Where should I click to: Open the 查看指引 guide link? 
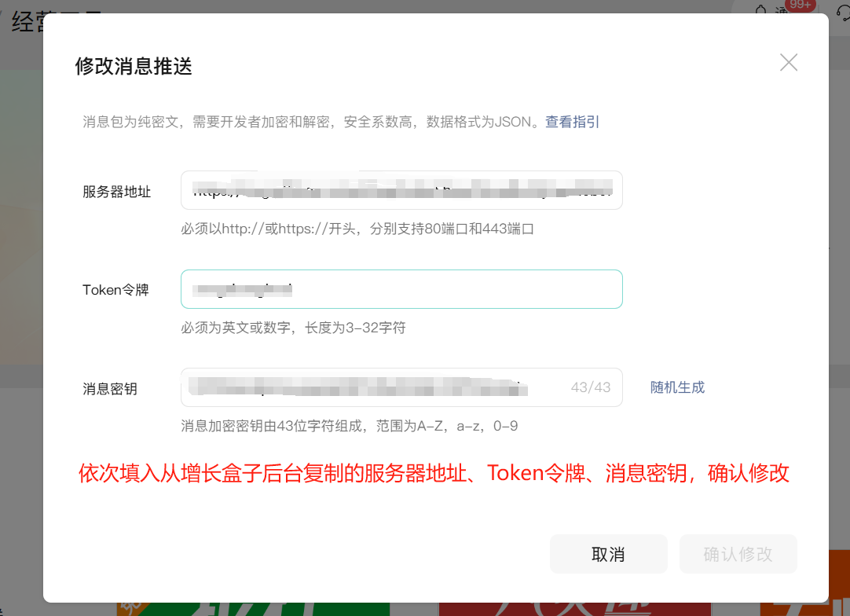[573, 122]
